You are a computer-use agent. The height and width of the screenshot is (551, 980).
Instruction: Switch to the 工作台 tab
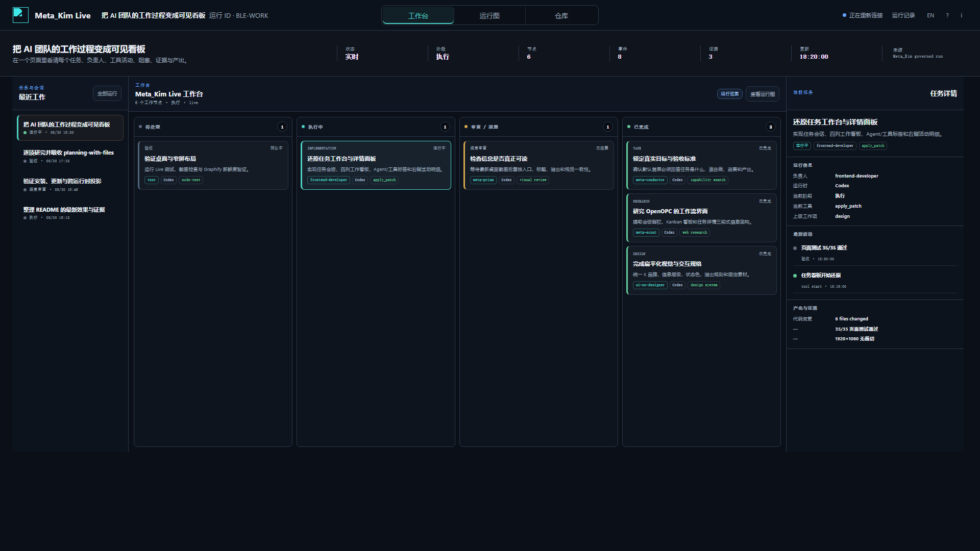point(418,15)
